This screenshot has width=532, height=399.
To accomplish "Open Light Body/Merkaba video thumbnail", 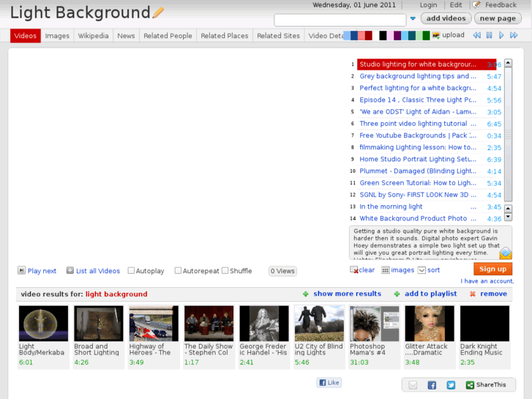I will (x=43, y=324).
